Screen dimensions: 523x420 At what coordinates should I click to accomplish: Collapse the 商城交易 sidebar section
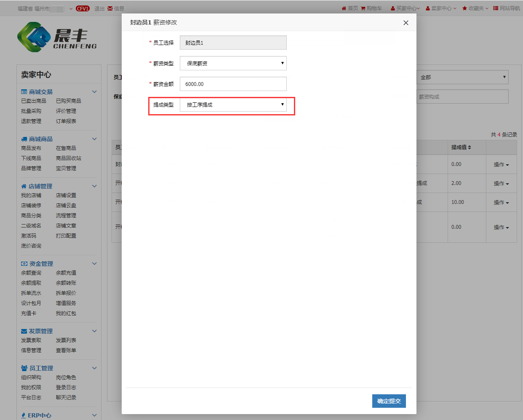click(x=94, y=92)
